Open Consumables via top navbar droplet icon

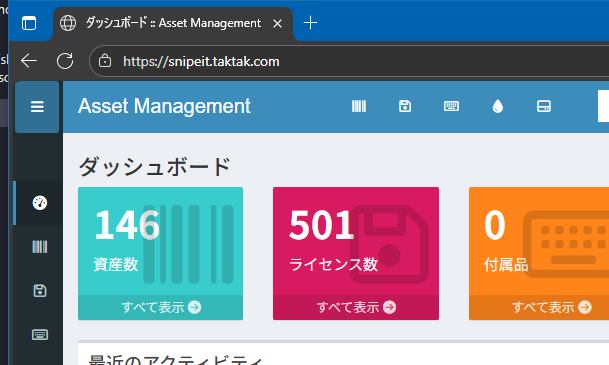point(498,106)
